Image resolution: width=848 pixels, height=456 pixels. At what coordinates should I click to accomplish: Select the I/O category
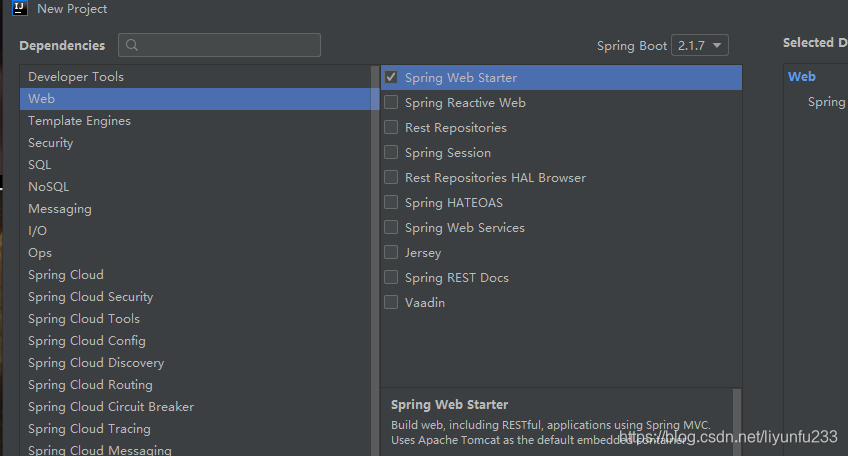(x=196, y=231)
